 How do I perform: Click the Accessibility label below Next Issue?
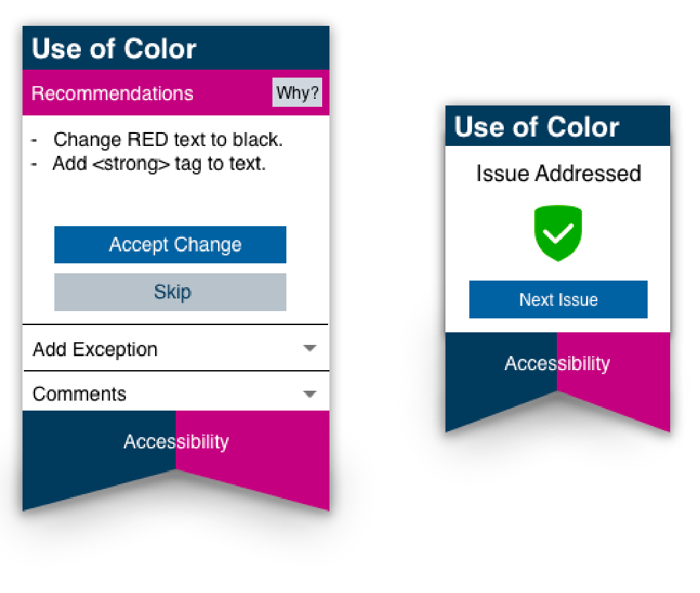tap(557, 363)
